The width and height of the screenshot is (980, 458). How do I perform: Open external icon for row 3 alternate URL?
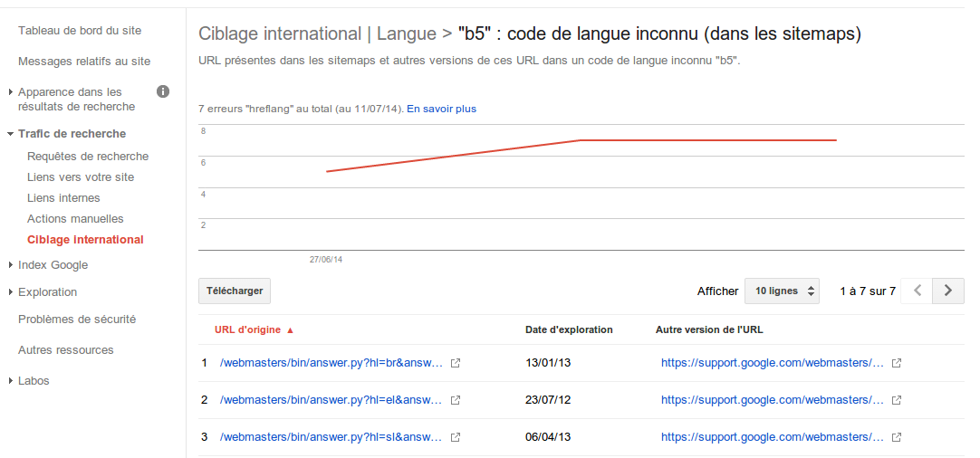click(x=896, y=437)
